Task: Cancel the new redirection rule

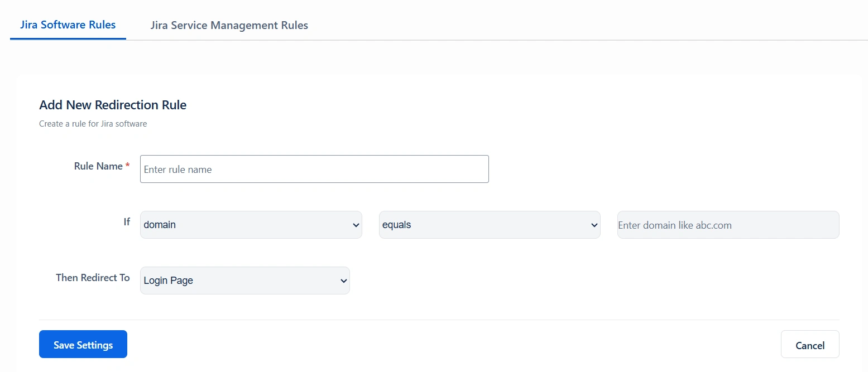Action: pos(809,345)
